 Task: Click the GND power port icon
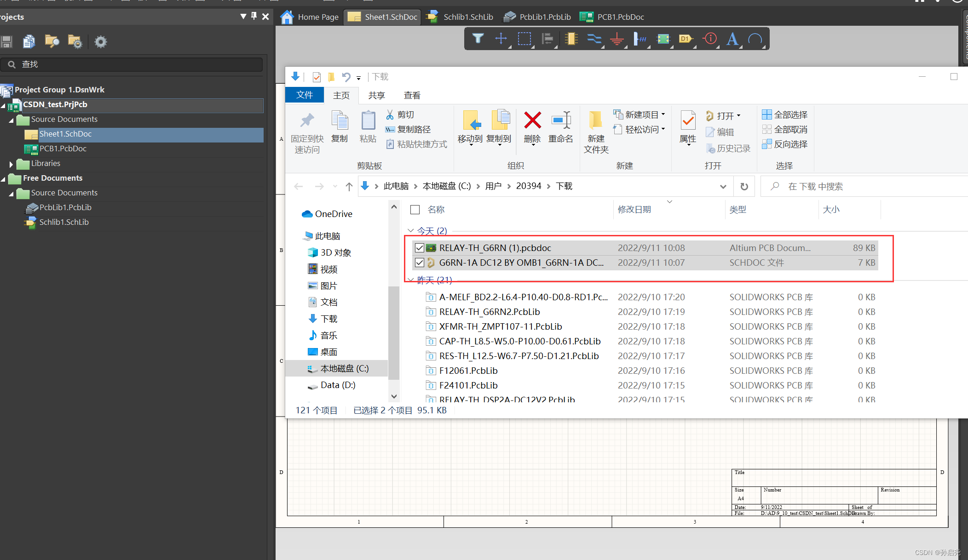pos(617,39)
